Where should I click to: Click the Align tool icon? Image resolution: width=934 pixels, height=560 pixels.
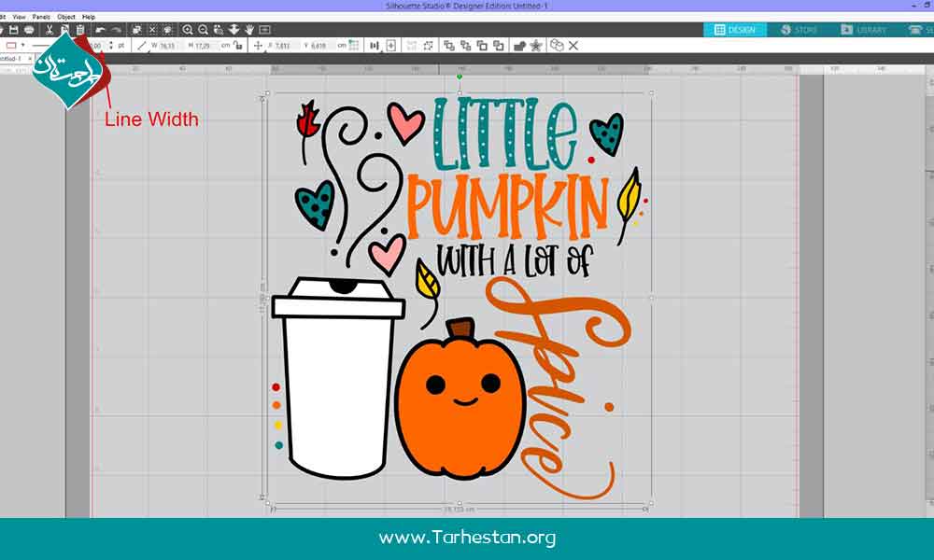click(x=375, y=45)
